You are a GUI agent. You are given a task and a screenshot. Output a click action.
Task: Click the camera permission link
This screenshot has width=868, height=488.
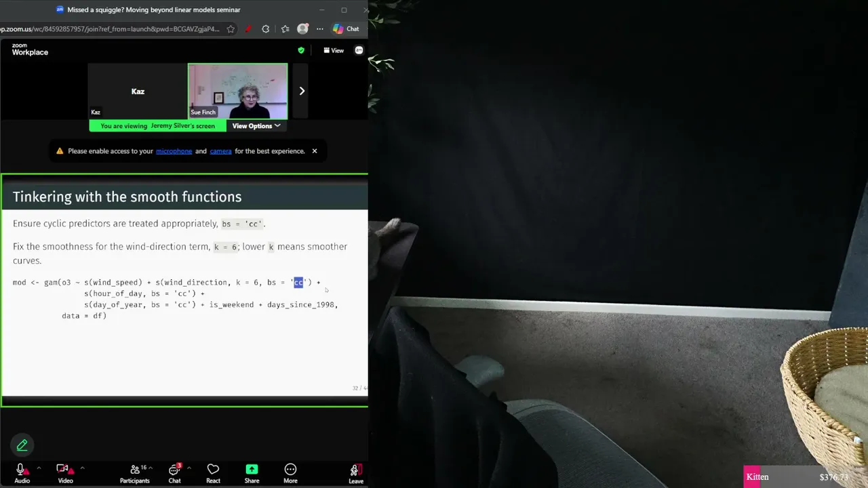[x=220, y=151]
